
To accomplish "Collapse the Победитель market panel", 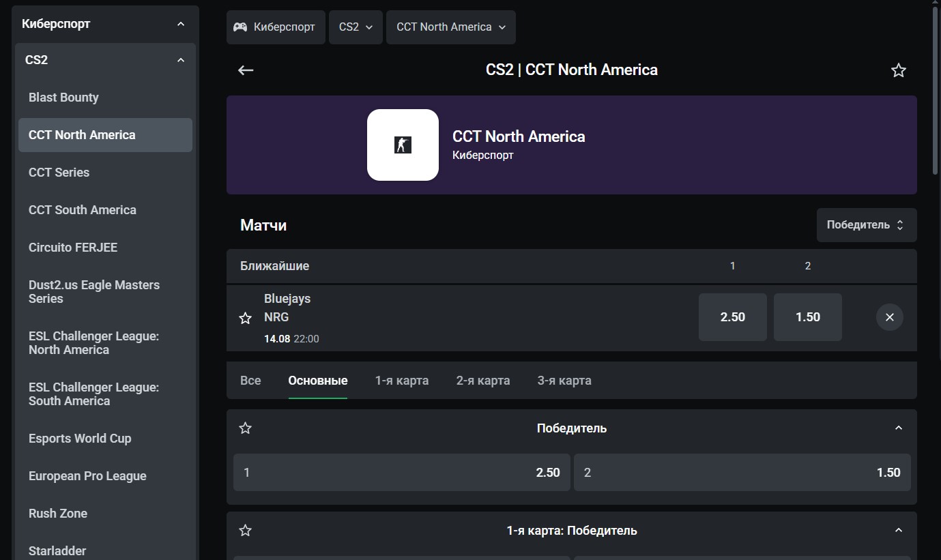I will pyautogui.click(x=899, y=428).
